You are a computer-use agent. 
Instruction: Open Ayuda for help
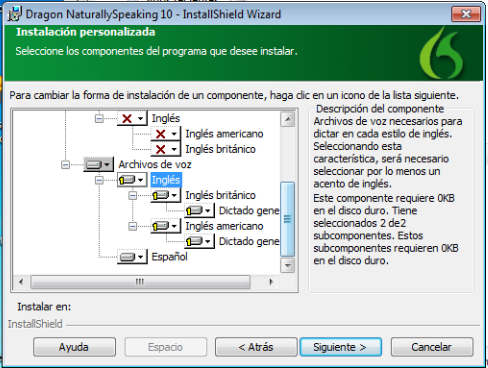click(x=74, y=347)
